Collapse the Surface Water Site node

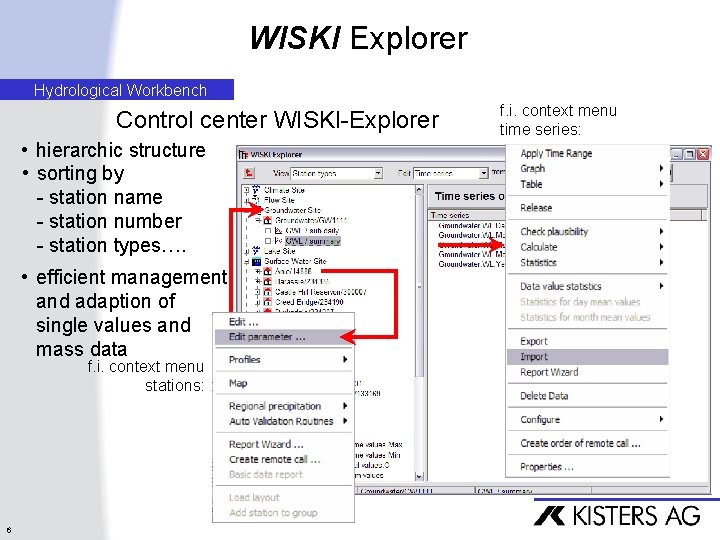(x=247, y=262)
